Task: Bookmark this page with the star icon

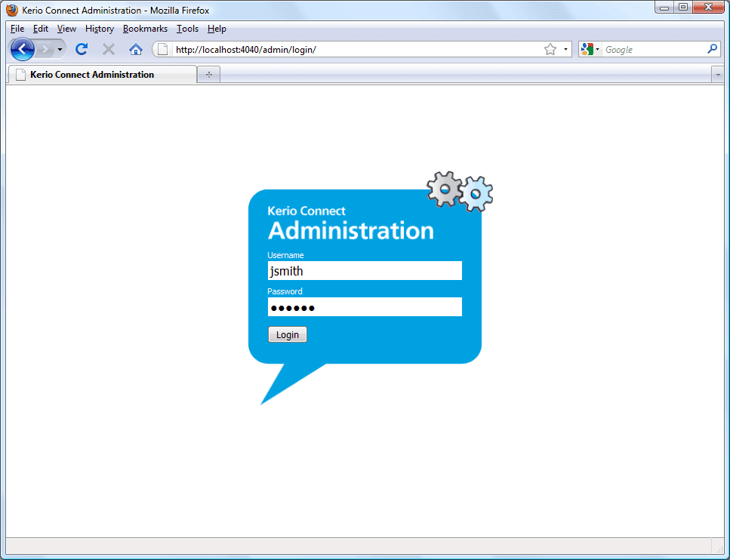Action: pos(550,49)
